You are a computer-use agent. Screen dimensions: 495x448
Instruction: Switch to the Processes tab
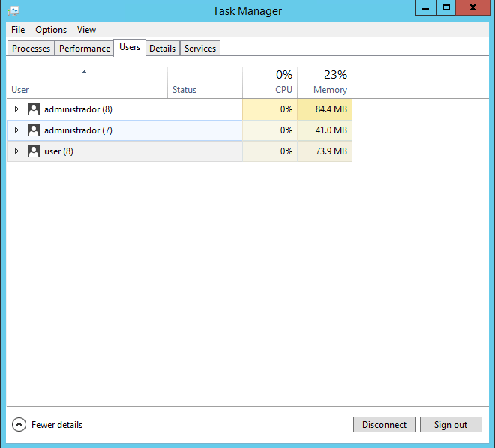coord(31,49)
